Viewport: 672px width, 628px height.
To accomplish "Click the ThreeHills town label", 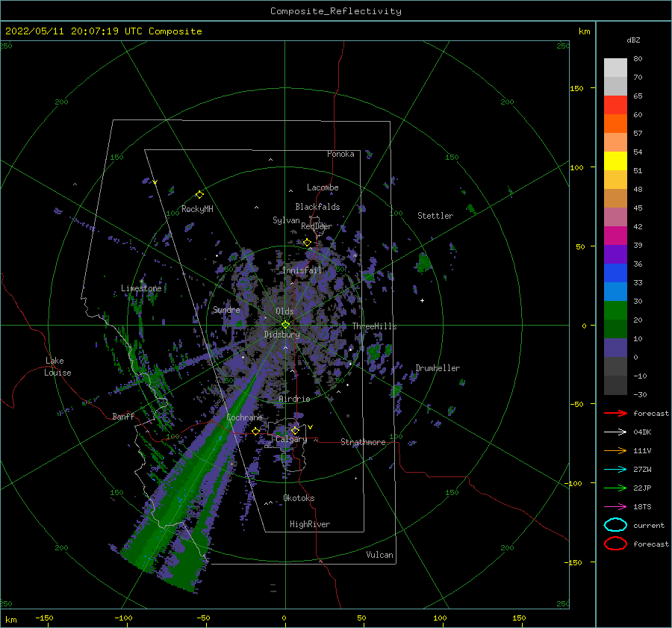I will pyautogui.click(x=375, y=326).
